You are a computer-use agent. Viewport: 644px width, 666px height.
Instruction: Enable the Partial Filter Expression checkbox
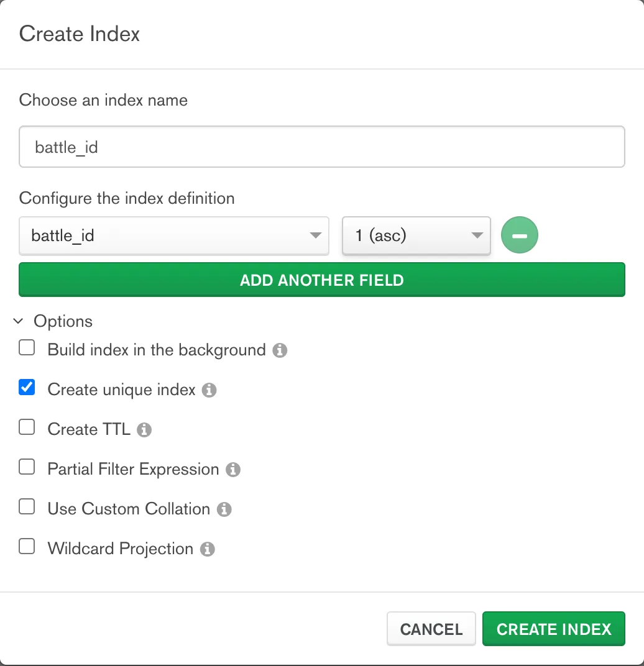pos(27,467)
